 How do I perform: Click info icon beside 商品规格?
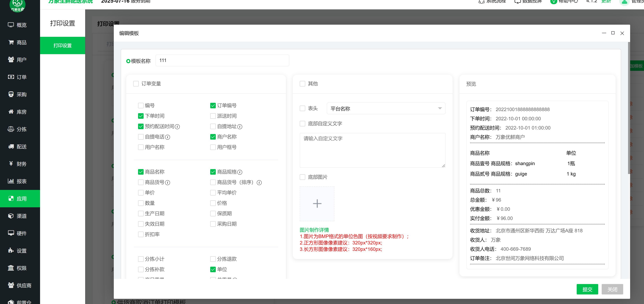240,172
